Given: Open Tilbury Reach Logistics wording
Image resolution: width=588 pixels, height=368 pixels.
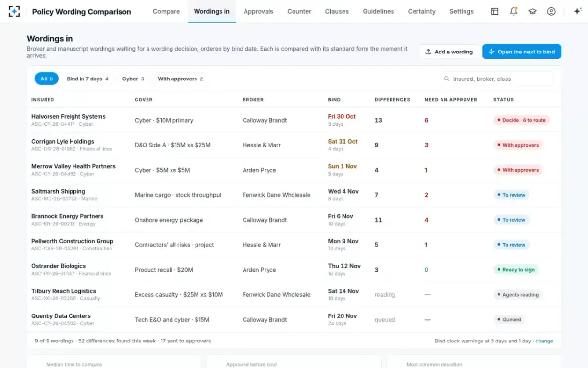Looking at the screenshot, I should (294, 295).
